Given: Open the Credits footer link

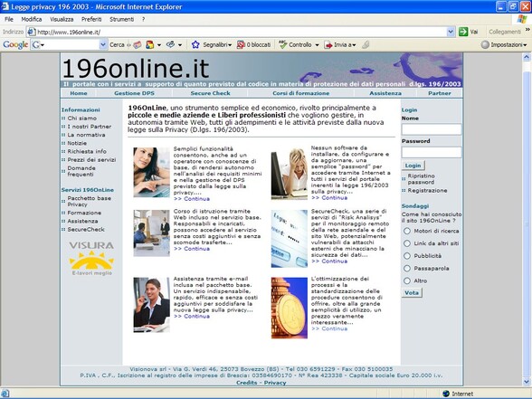Looking at the screenshot, I should tap(247, 383).
